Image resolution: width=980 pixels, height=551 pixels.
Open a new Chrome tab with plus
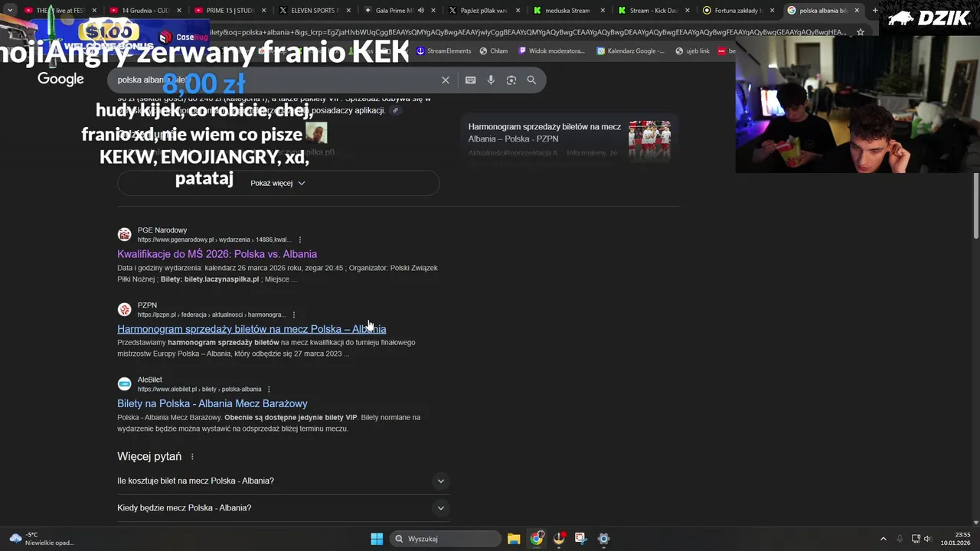coord(875,11)
